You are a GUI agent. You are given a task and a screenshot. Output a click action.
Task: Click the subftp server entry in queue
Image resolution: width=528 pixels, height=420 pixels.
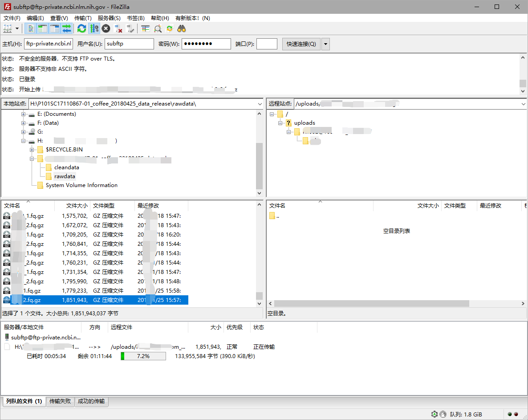pos(42,337)
